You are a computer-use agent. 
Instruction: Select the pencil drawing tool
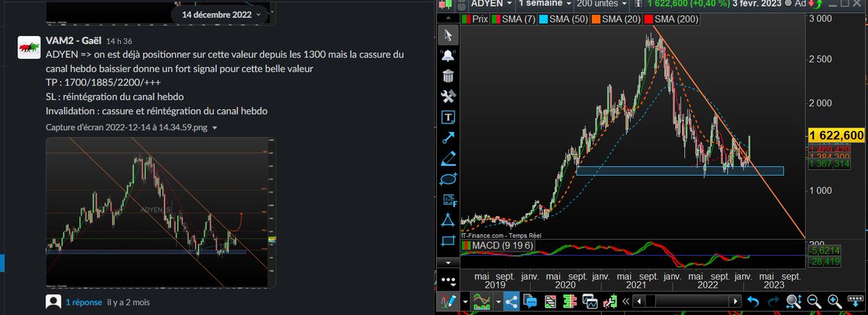tap(448, 157)
